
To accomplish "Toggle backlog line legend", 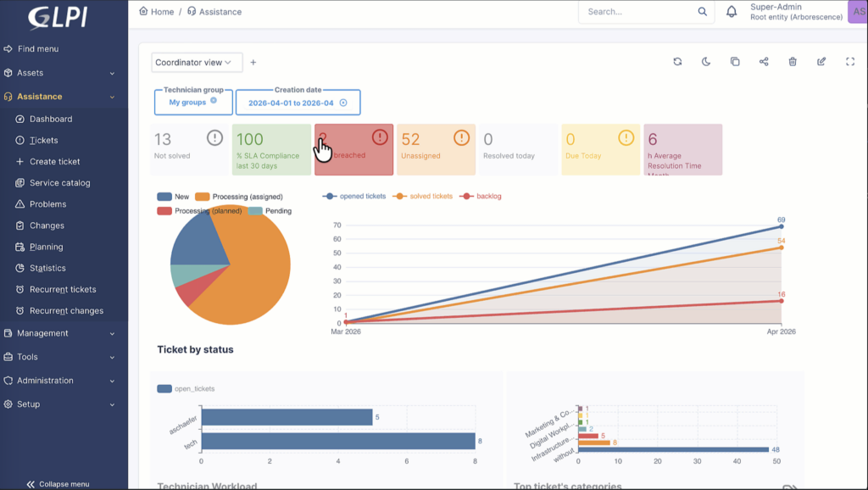I will point(480,196).
